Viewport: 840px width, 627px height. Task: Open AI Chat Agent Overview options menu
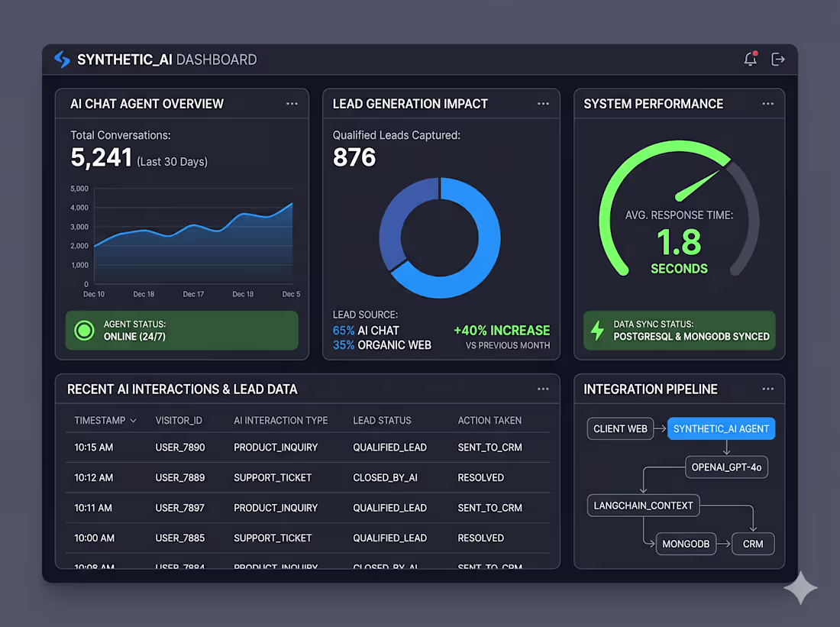tap(292, 103)
